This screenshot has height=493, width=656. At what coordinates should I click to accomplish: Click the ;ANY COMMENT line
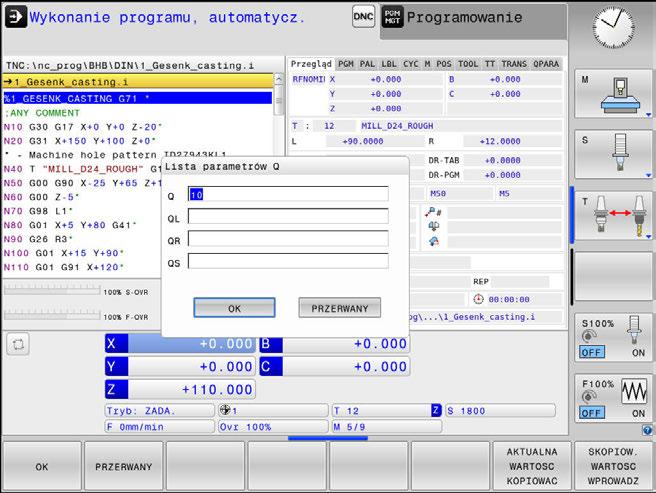42,113
